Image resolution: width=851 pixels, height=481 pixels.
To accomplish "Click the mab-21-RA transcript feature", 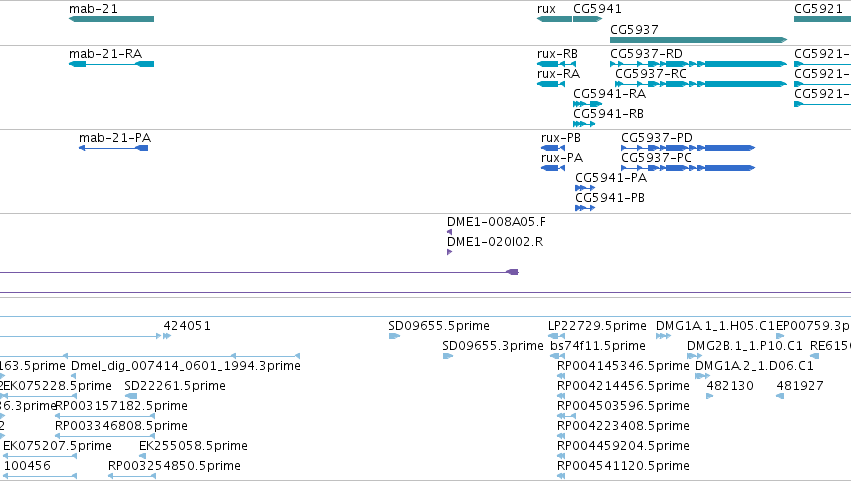I will coord(111,64).
